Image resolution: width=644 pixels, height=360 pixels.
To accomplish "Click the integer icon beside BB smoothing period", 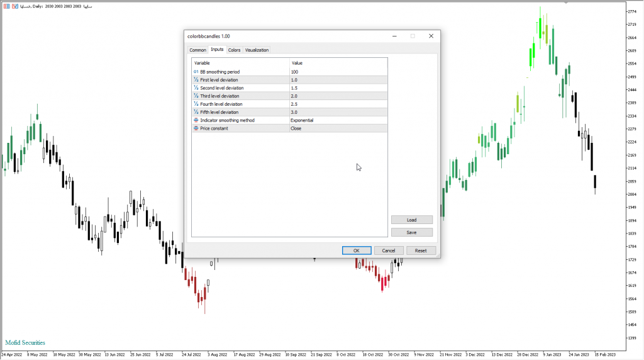I will tap(196, 72).
